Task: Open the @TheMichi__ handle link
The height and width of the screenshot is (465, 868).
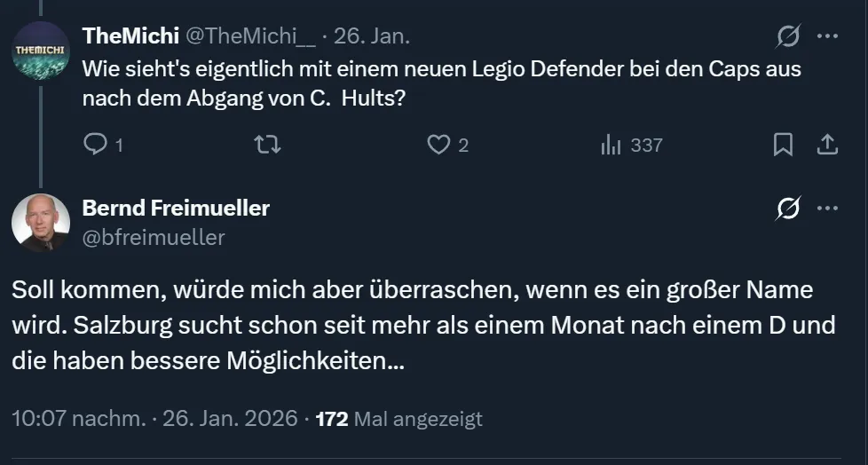Action: (x=249, y=35)
